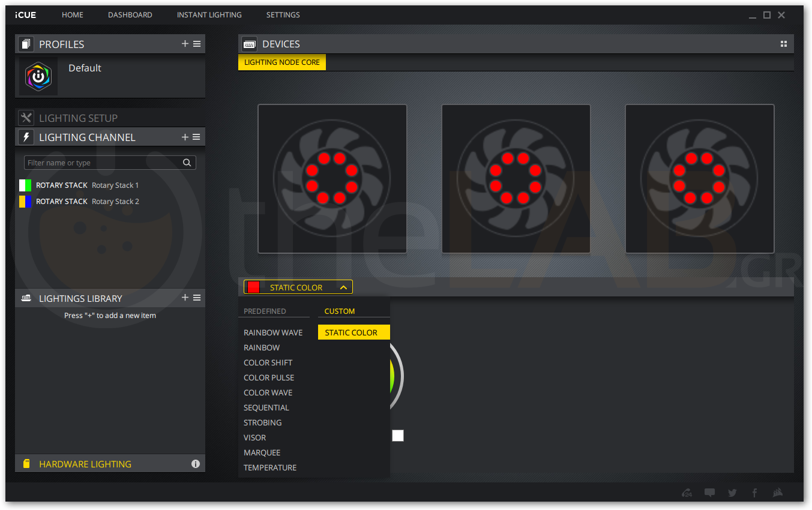Toggle the Devices grid view icon

[x=783, y=44]
